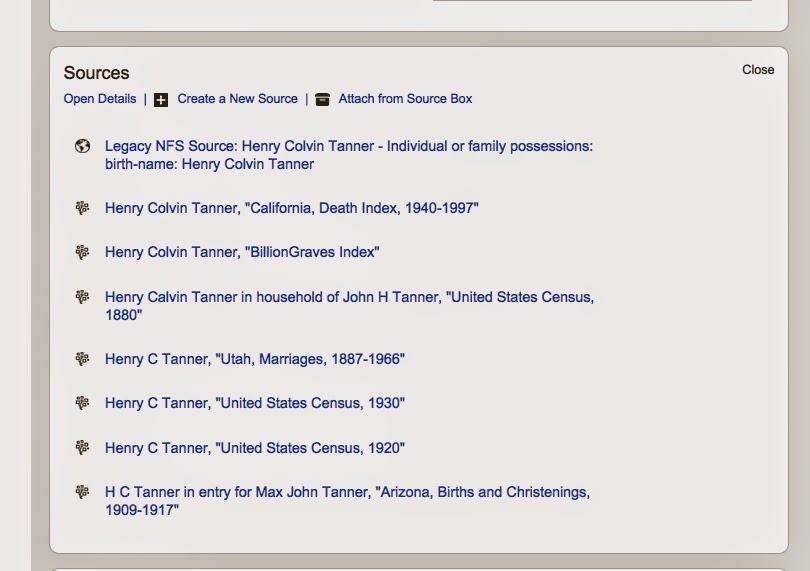The height and width of the screenshot is (571, 810).
Task: Click the tree icon beside Arizona Births and Christenings source
Action: pyautogui.click(x=82, y=491)
